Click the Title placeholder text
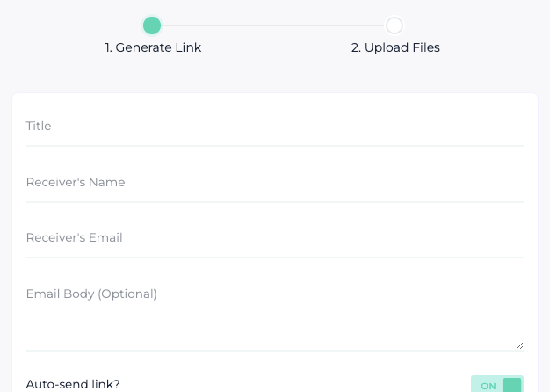This screenshot has width=550, height=392. (39, 127)
